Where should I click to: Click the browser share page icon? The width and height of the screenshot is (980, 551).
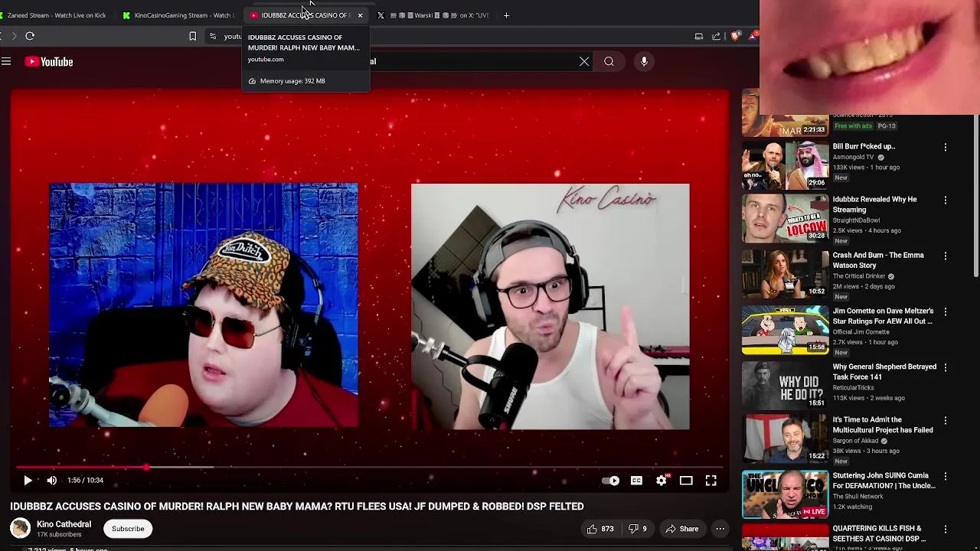pyautogui.click(x=716, y=36)
